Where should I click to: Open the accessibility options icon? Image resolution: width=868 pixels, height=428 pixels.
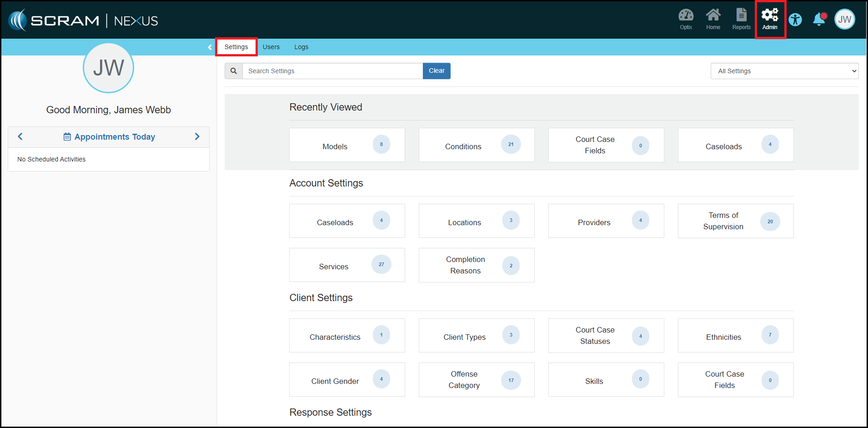coord(795,20)
